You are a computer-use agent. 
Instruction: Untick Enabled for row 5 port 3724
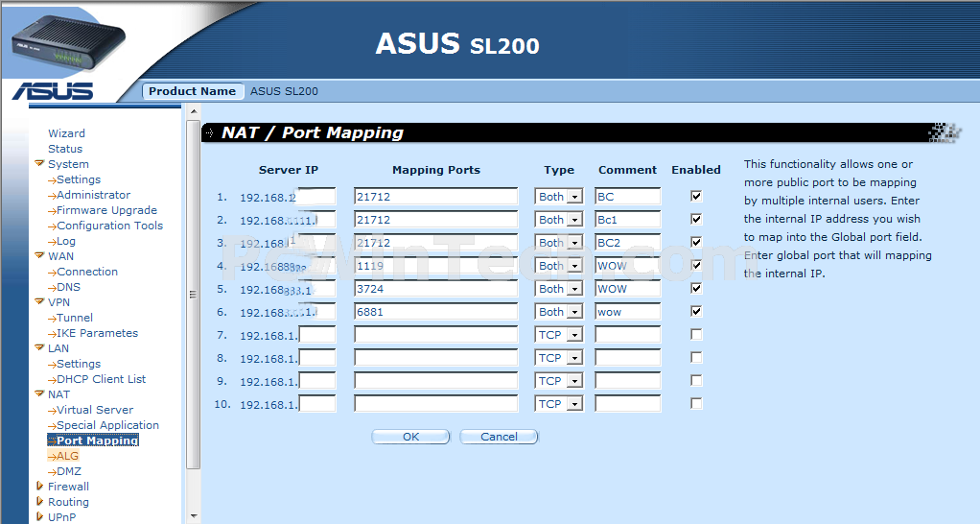tap(696, 288)
